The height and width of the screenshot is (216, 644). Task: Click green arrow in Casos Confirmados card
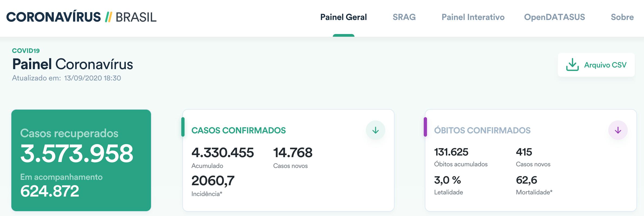[x=375, y=130]
